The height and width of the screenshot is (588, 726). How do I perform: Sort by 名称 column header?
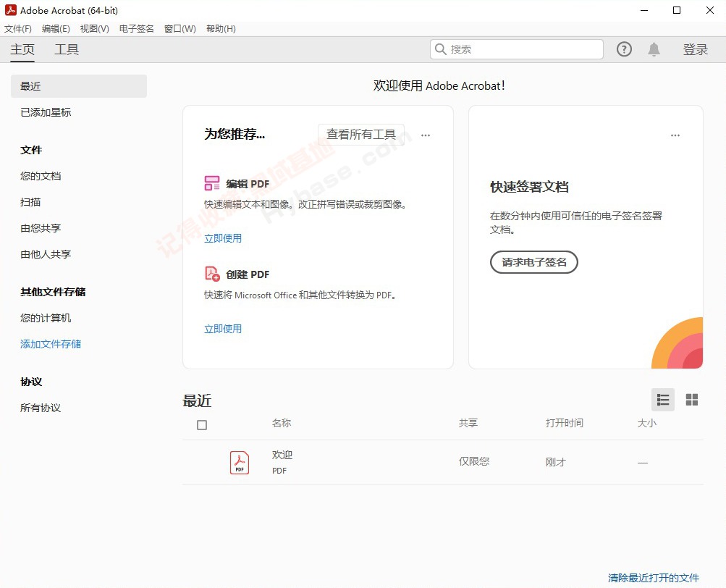[282, 423]
